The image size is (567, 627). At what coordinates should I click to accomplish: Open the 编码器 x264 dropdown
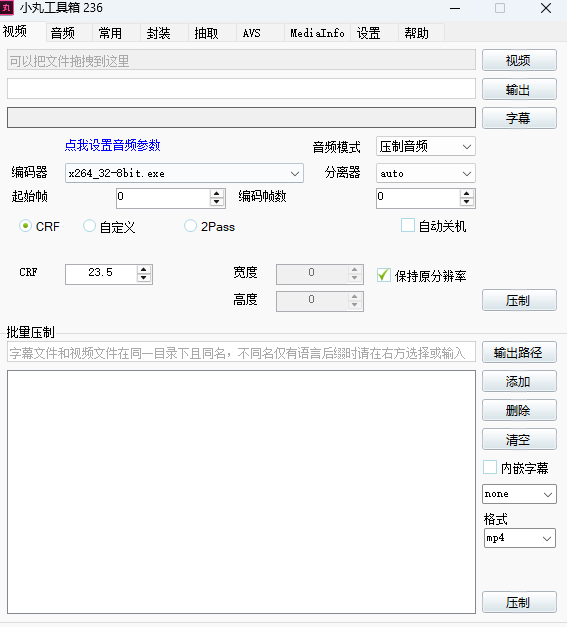pos(184,173)
